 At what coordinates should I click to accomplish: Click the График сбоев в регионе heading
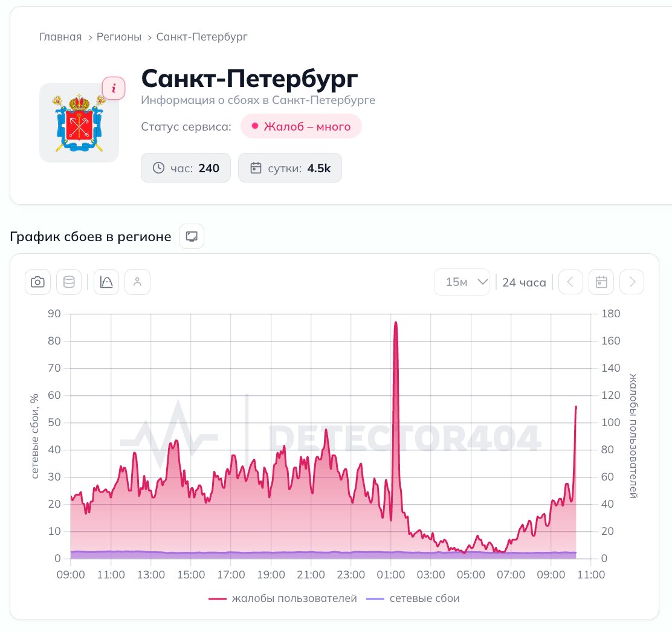(x=91, y=237)
